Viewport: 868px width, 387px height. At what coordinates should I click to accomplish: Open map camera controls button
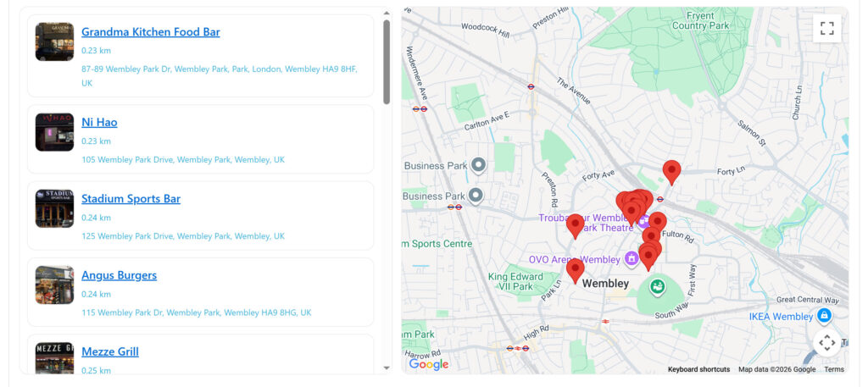click(x=826, y=342)
